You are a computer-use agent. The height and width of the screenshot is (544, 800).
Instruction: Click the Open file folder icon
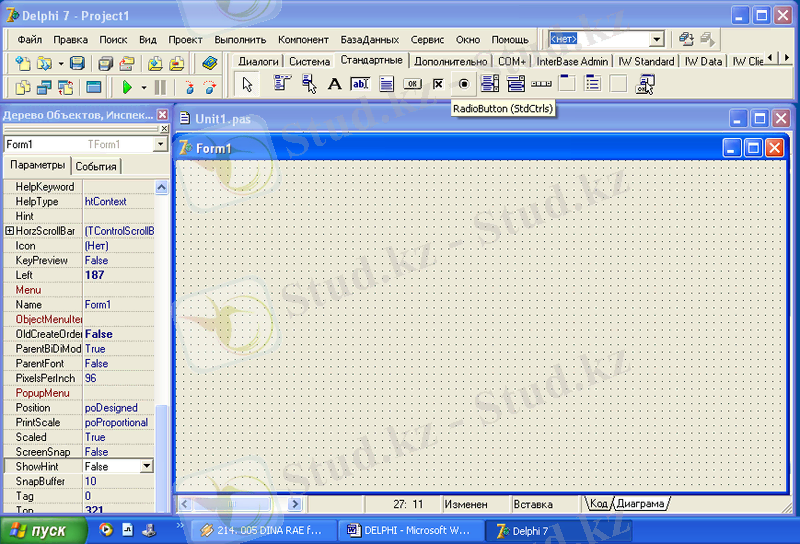coord(44,63)
